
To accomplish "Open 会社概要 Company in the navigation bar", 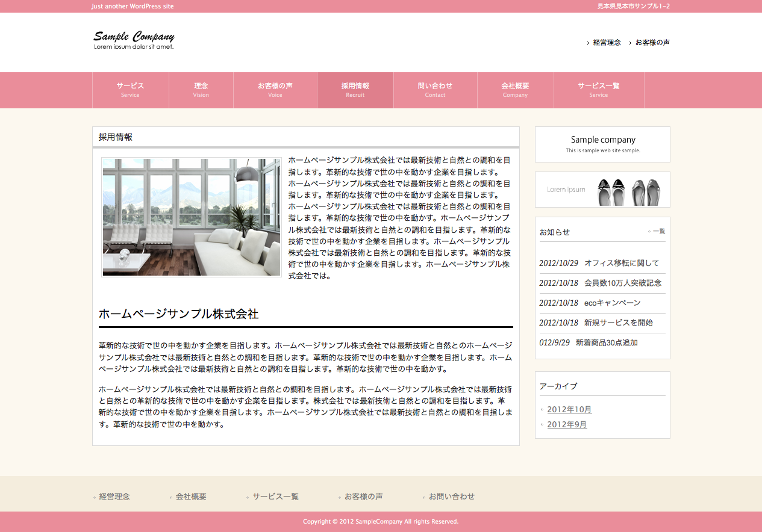I will tap(515, 90).
